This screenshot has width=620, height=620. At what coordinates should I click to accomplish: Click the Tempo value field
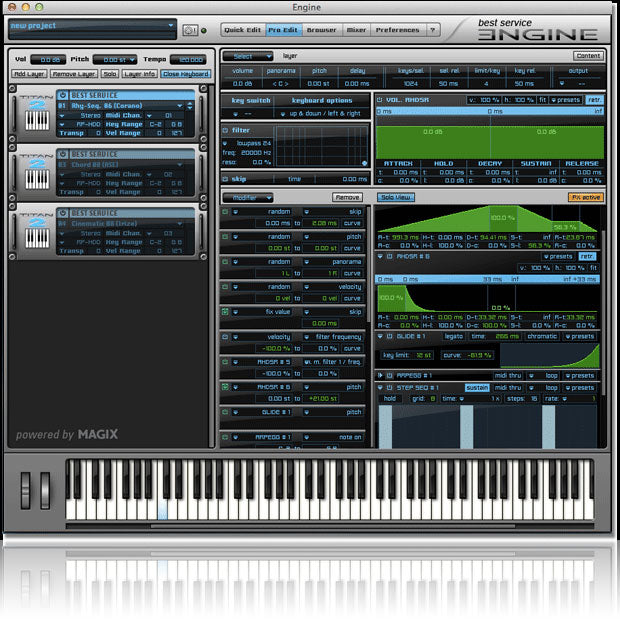188,60
